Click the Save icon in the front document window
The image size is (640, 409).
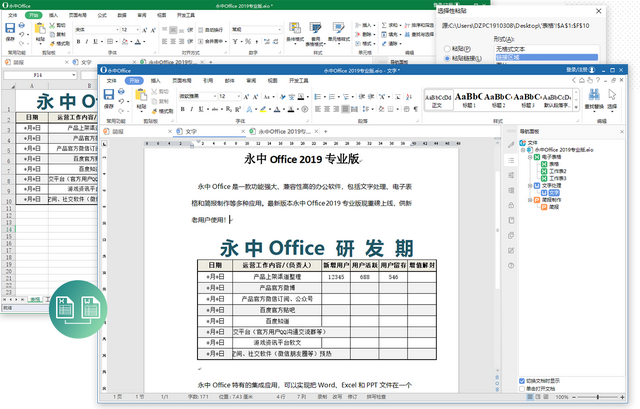click(109, 95)
